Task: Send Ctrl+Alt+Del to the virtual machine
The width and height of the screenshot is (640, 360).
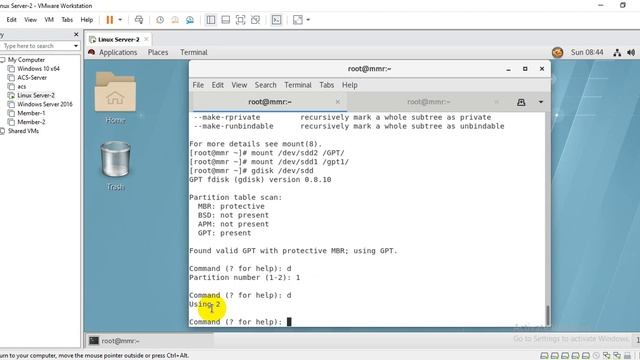Action: click(139, 20)
